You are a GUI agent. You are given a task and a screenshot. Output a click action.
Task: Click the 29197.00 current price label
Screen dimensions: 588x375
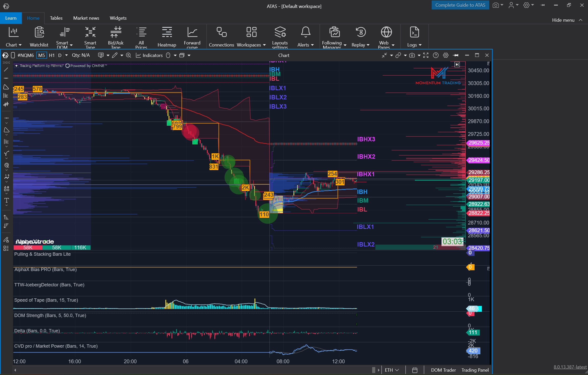(478, 180)
